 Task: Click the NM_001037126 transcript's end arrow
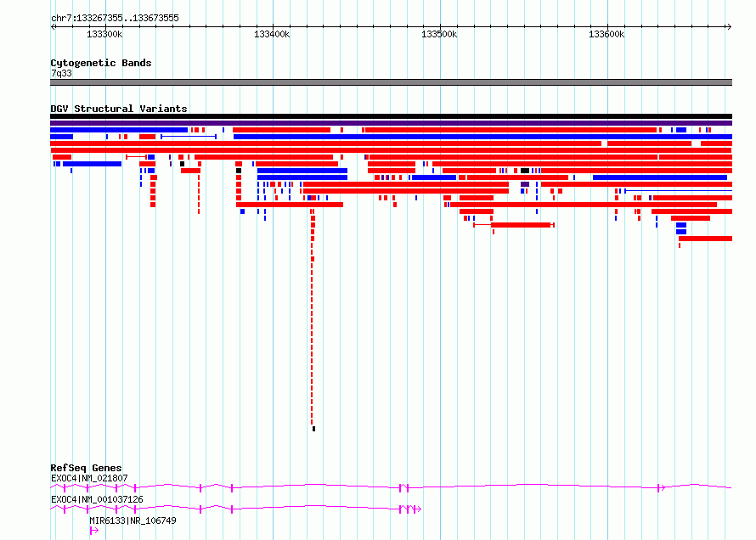pos(418,509)
